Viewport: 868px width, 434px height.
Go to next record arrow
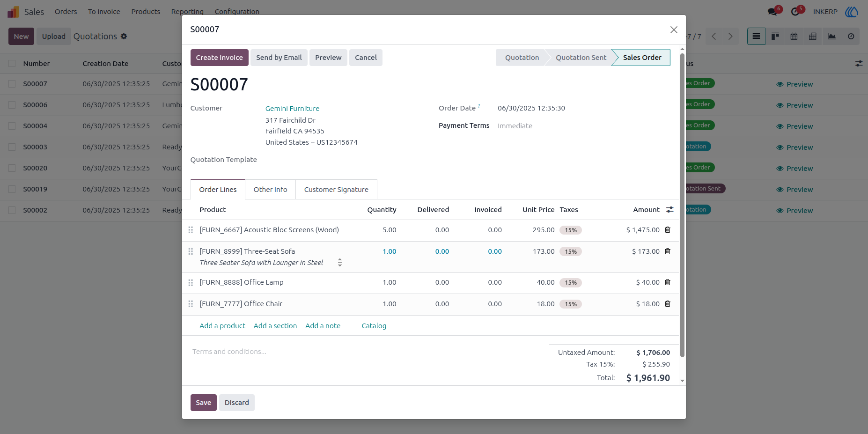point(730,37)
